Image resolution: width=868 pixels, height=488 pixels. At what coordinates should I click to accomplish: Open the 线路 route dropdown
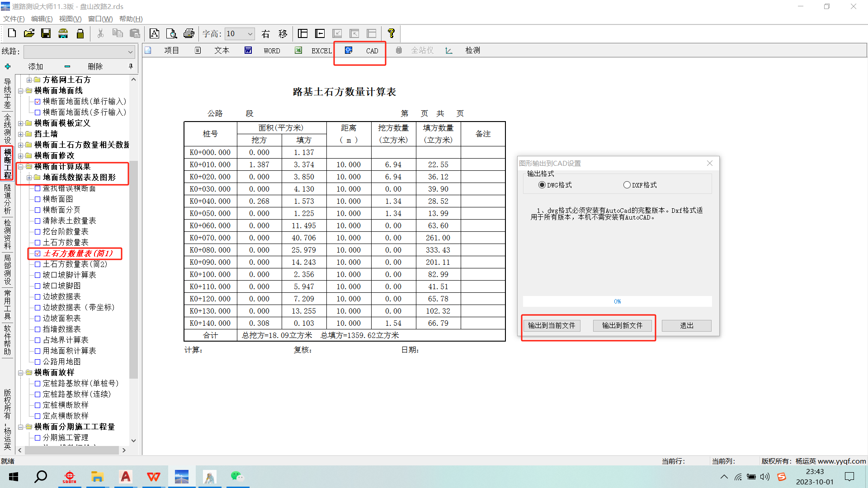pos(130,52)
